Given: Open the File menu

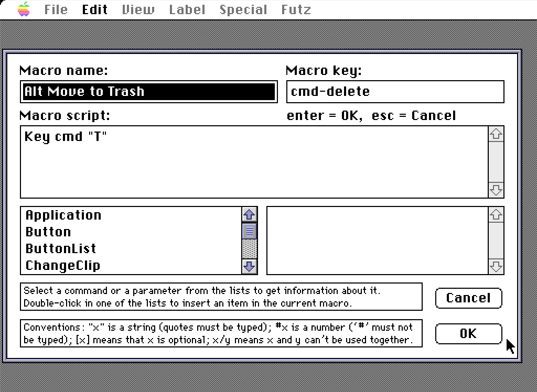Looking at the screenshot, I should [56, 9].
